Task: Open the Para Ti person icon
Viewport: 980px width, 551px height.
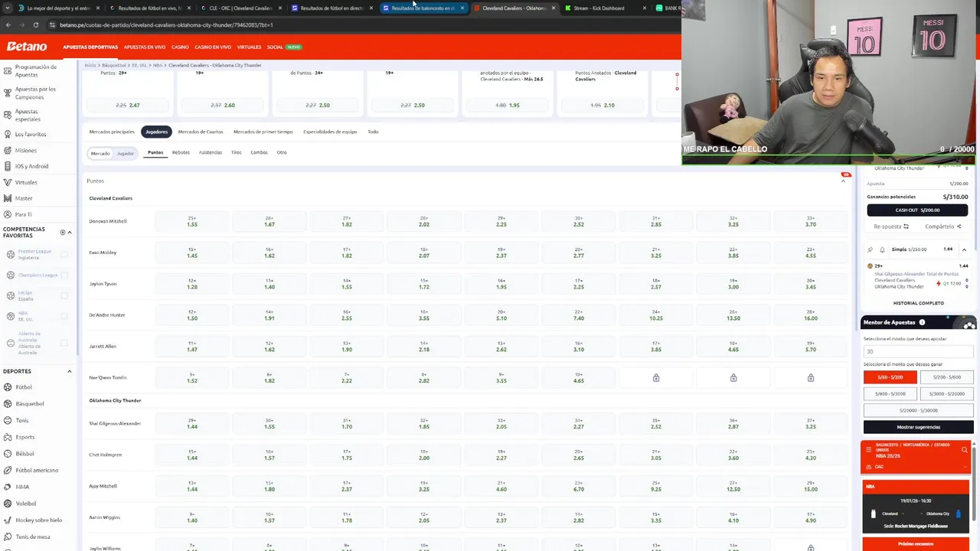Action: pos(7,214)
